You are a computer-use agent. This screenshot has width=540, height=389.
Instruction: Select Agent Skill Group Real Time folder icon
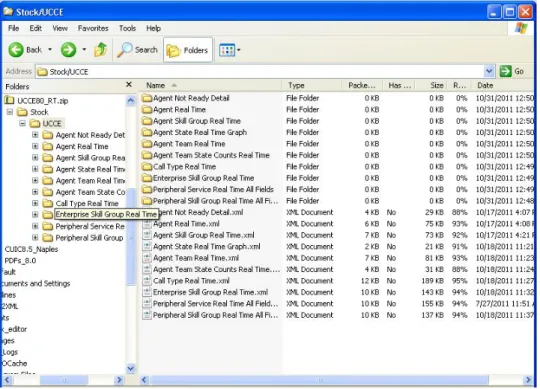pyautogui.click(x=147, y=121)
